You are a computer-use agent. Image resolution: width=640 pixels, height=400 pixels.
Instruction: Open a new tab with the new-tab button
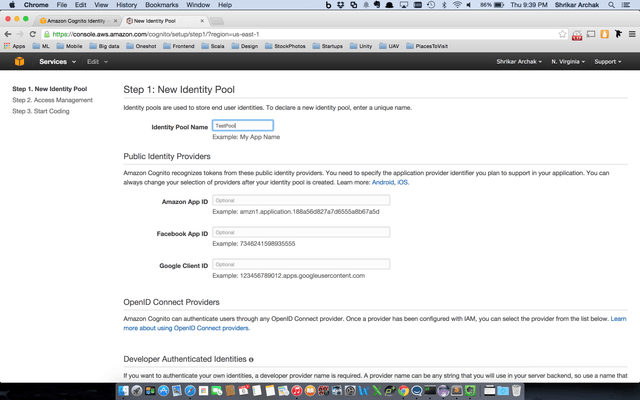pos(216,21)
